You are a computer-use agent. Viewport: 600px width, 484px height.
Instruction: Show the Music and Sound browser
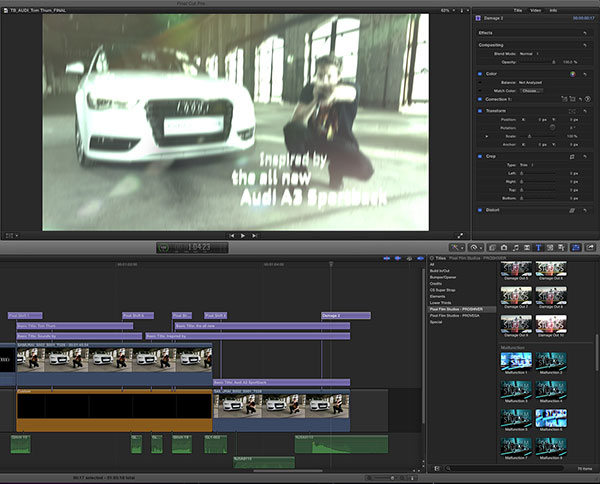tap(515, 248)
